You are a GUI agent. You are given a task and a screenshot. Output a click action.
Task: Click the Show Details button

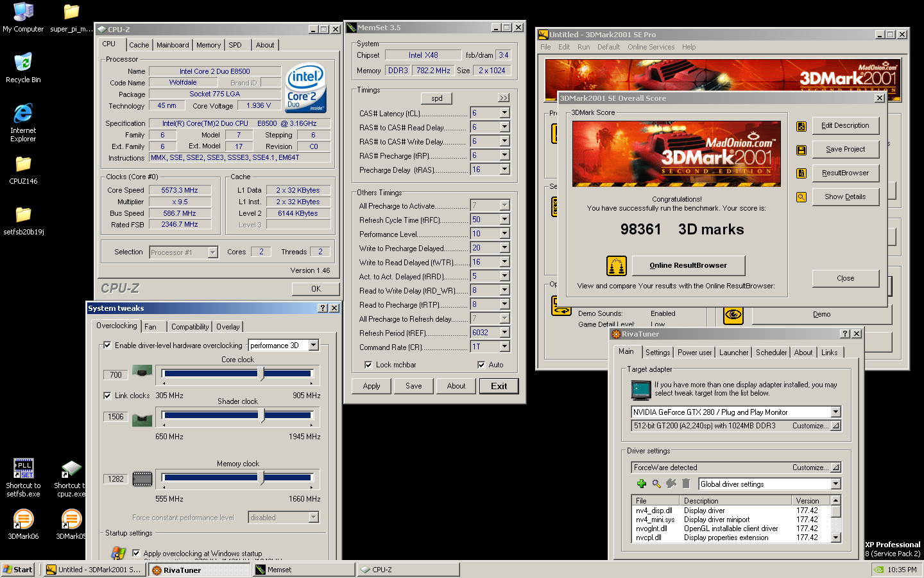tap(845, 197)
